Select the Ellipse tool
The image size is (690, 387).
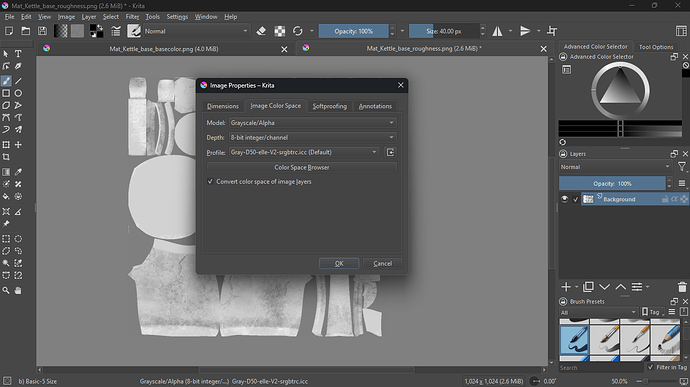[x=18, y=93]
